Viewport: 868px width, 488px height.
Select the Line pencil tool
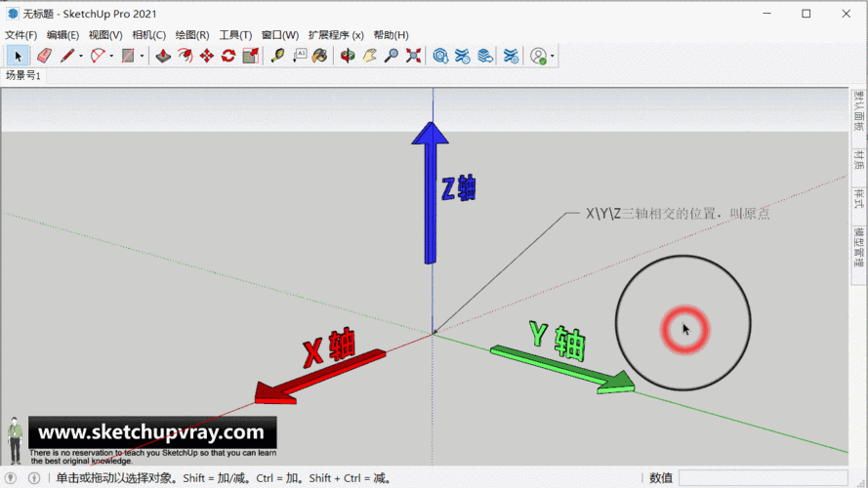[67, 56]
